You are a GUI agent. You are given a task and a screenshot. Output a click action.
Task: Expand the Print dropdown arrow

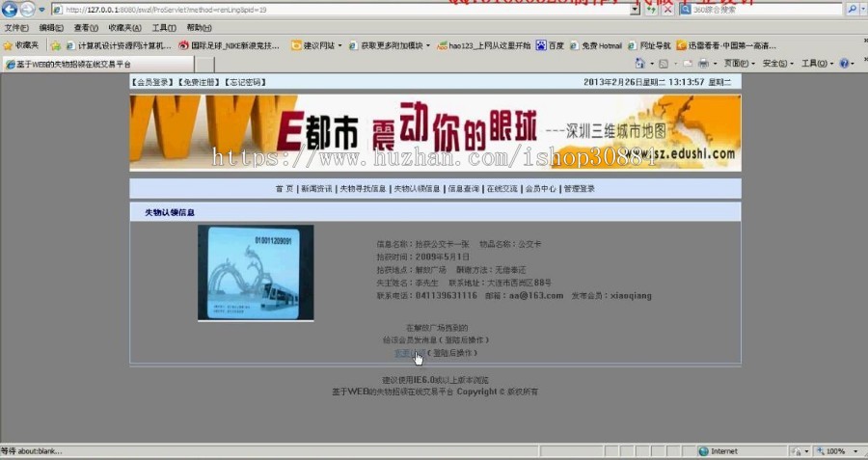tap(715, 65)
